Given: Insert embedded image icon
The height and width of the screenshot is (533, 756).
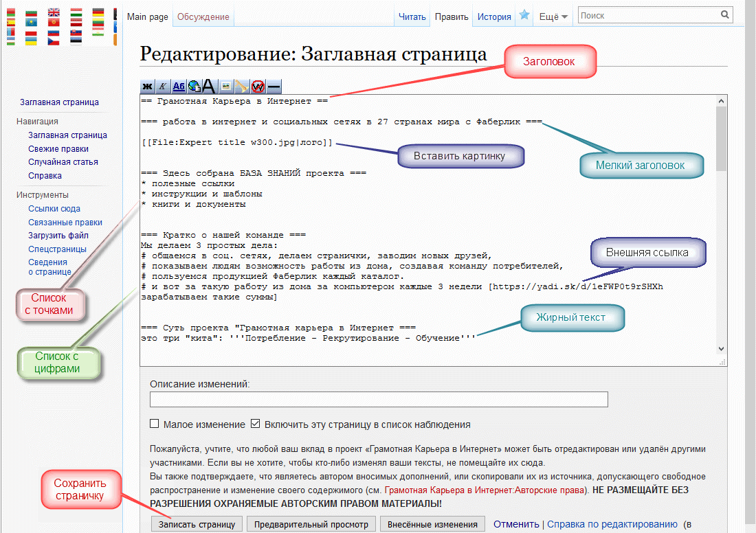Looking at the screenshot, I should click(225, 87).
